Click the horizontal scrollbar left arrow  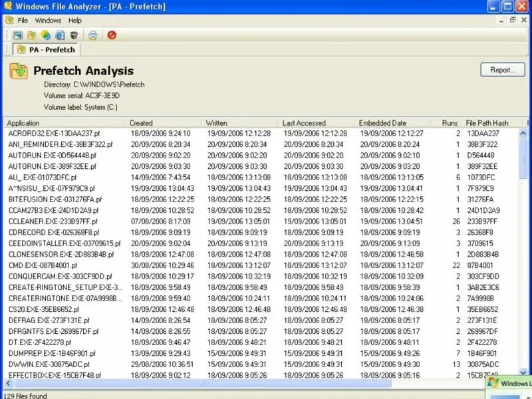tap(9, 384)
